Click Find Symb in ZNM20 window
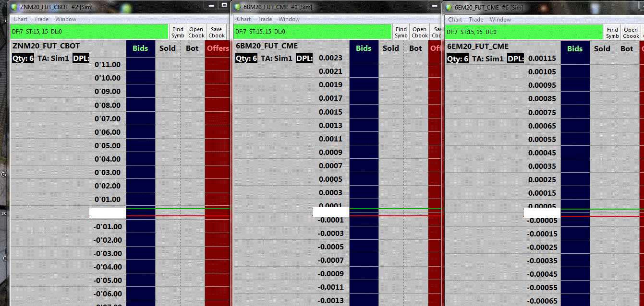644x306 pixels. click(x=178, y=32)
